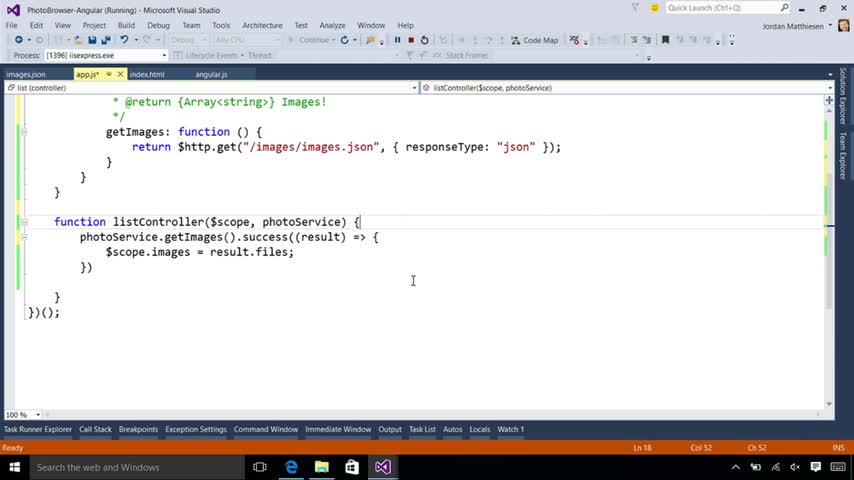Open the Build menu
The width and height of the screenshot is (854, 480).
(x=126, y=26)
